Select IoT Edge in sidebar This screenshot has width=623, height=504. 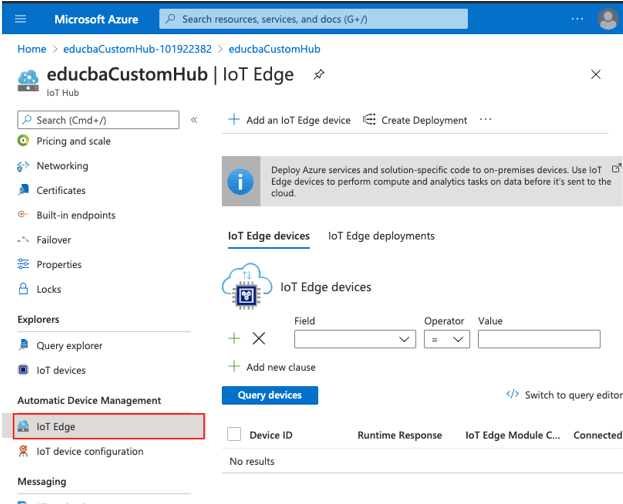[109, 426]
